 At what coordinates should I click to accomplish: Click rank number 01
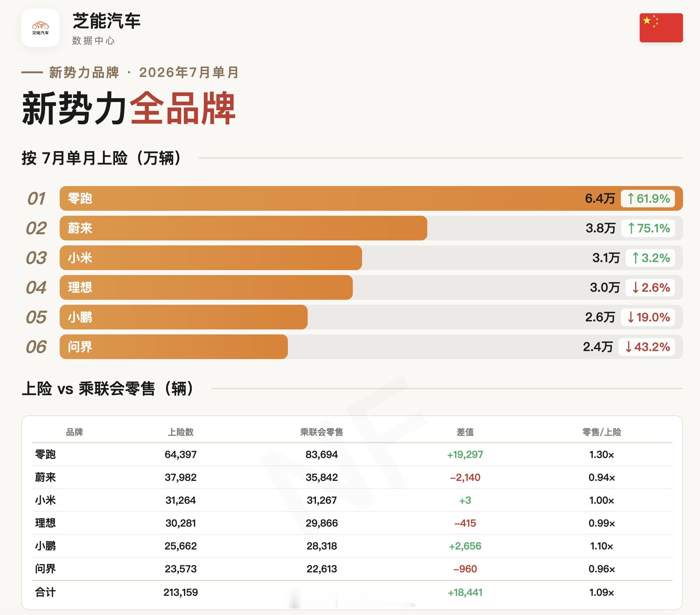pyautogui.click(x=36, y=198)
